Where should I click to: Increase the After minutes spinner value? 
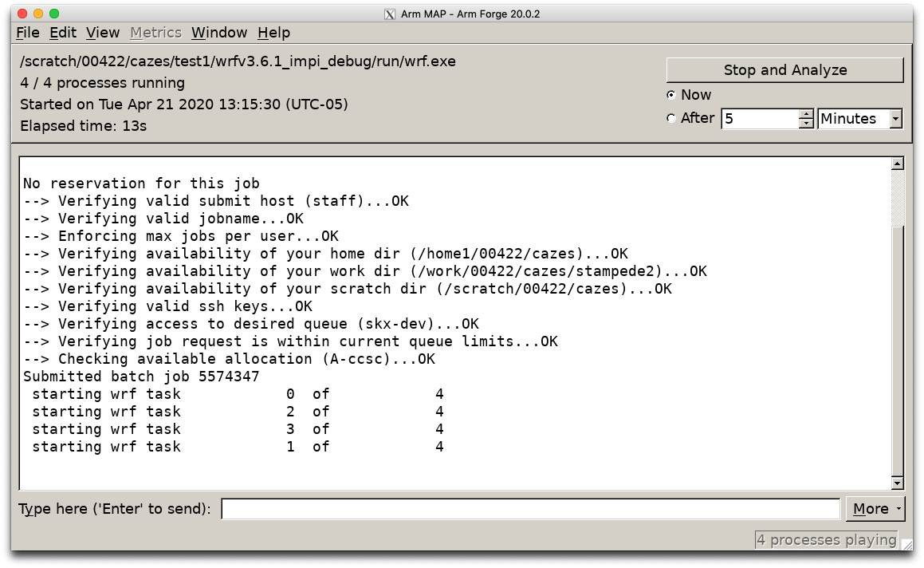(x=805, y=114)
